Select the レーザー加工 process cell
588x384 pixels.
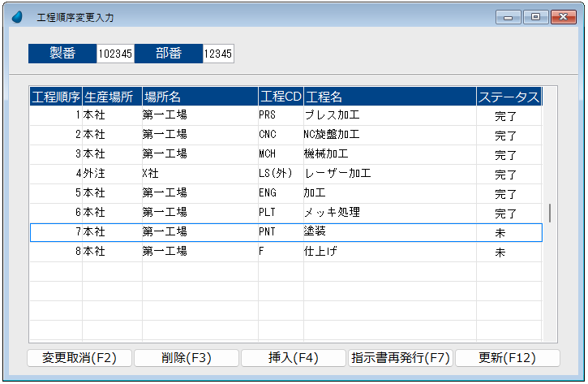[x=389, y=174]
